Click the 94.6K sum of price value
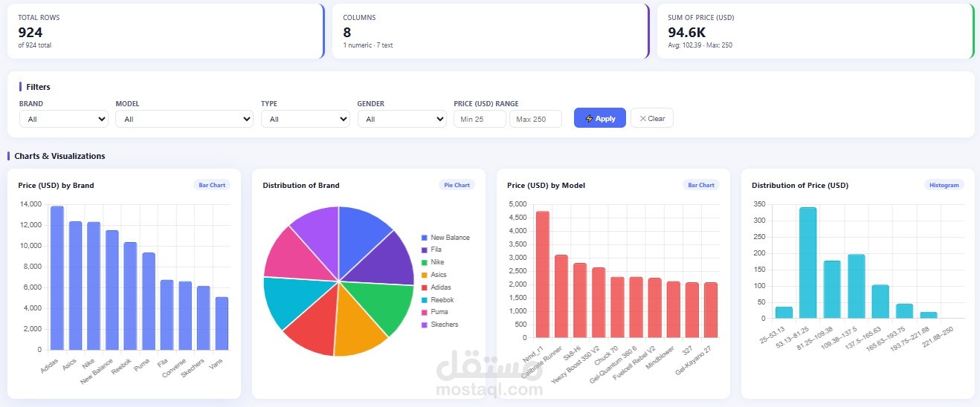 point(687,33)
